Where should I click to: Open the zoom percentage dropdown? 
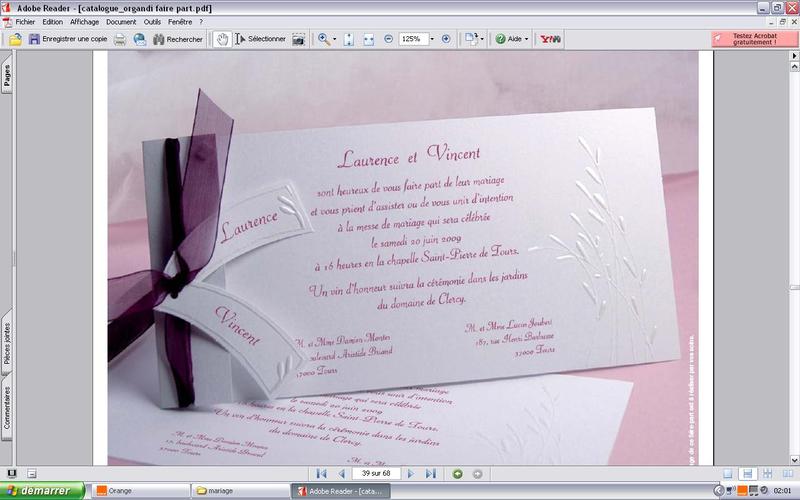pos(432,39)
